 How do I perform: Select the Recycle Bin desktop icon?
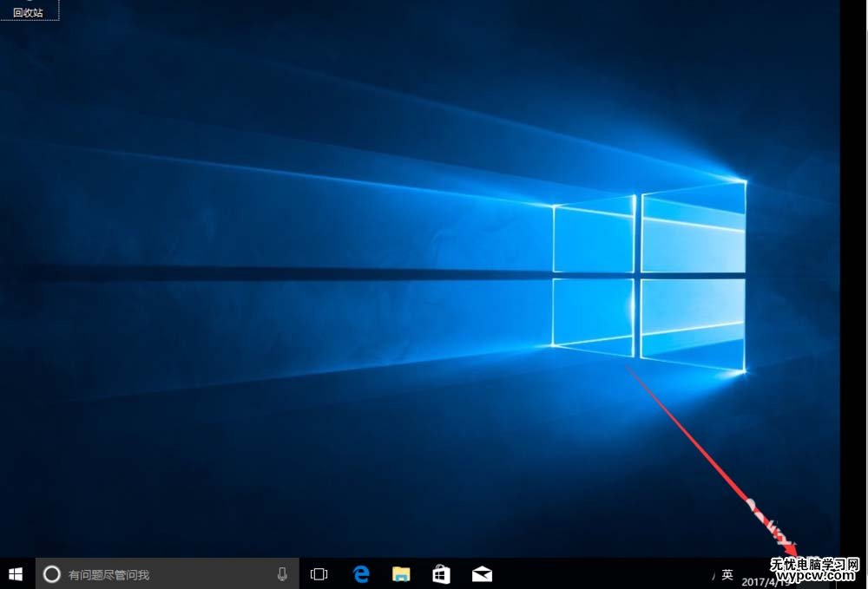tap(29, 10)
